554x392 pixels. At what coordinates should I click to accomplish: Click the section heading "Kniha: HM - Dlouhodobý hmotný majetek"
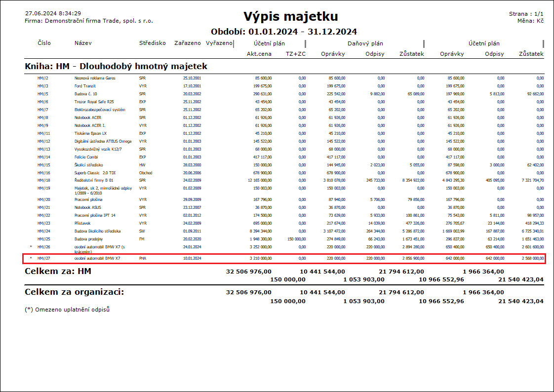tap(116, 66)
